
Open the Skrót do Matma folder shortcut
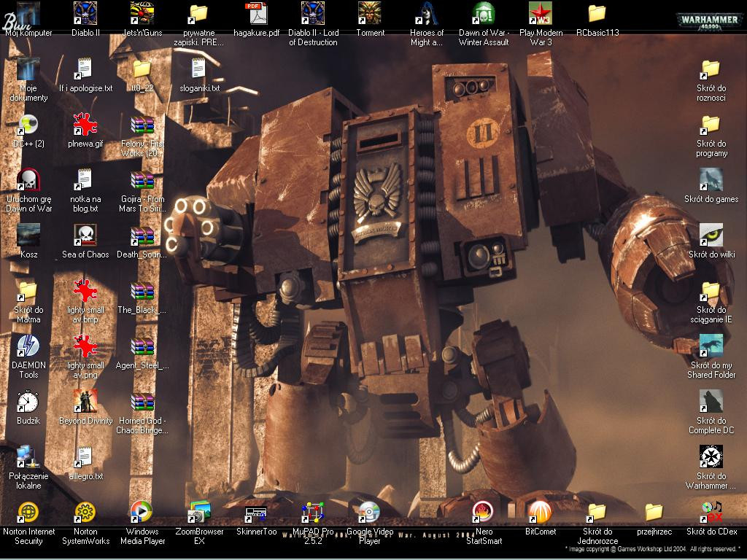28,291
